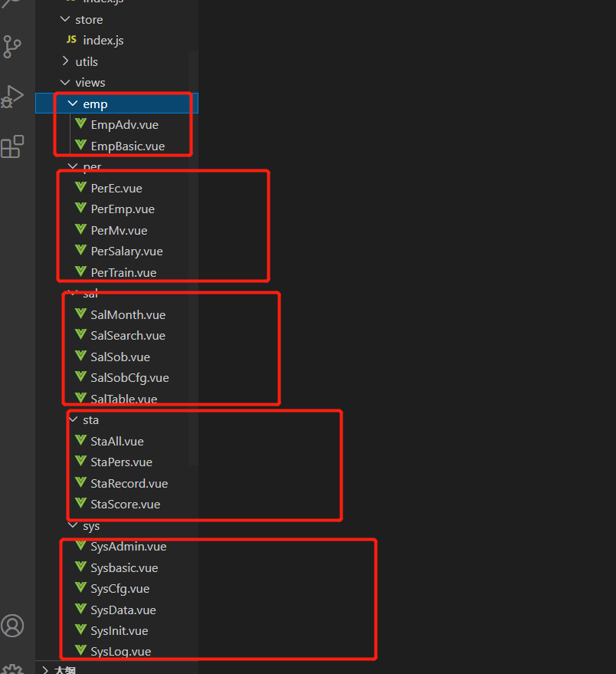The height and width of the screenshot is (674, 616).
Task: Select the sys folder label
Action: coord(91,526)
